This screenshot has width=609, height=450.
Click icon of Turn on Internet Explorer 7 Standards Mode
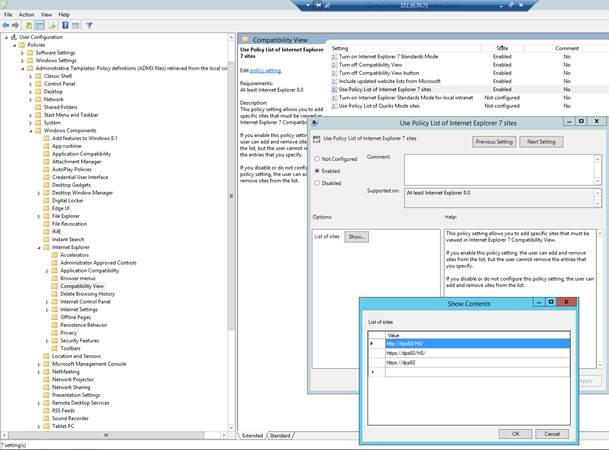tap(334, 57)
